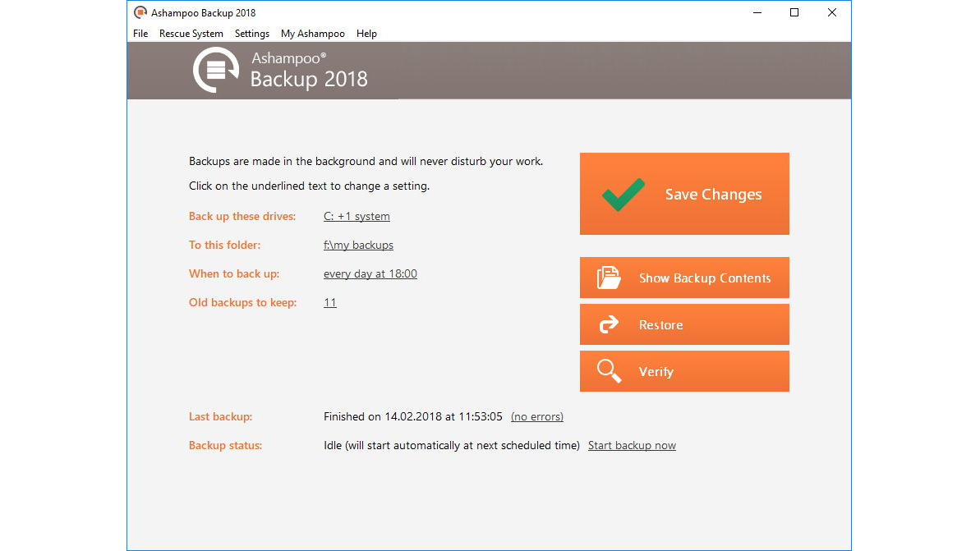The height and width of the screenshot is (551, 980).
Task: Click 'When to back up:' label
Action: (234, 273)
